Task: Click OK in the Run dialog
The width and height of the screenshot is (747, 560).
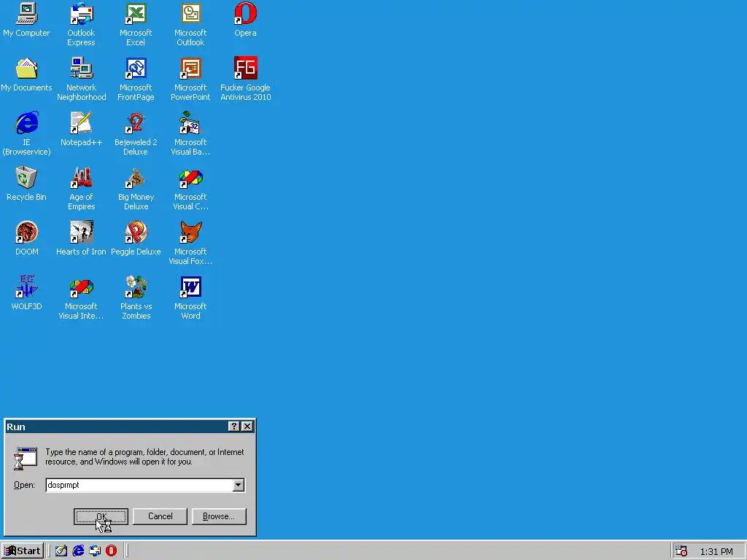Action: coord(101,516)
